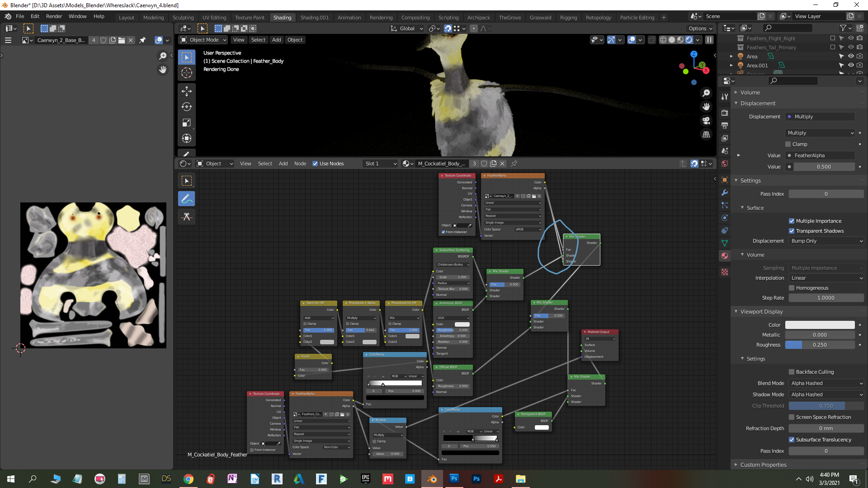Select the Scale tool in viewport toolbar

click(186, 123)
